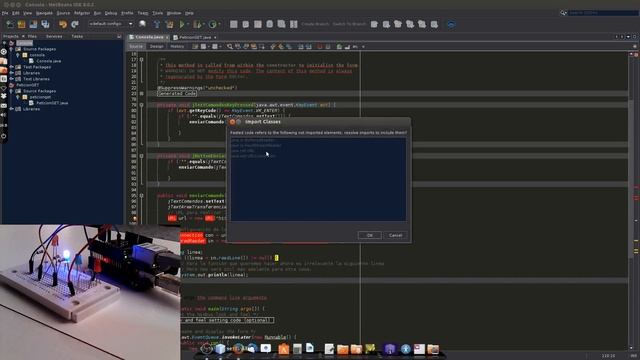
Task: Expand the Test Packages node
Action: [11, 67]
